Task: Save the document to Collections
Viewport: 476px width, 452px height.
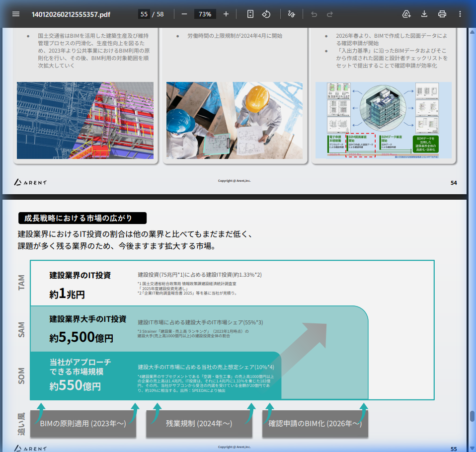Action: [406, 14]
